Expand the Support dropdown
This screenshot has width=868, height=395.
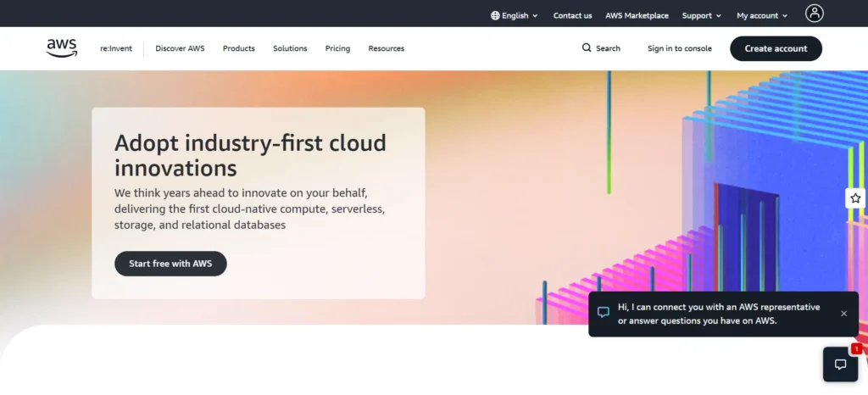coord(701,15)
